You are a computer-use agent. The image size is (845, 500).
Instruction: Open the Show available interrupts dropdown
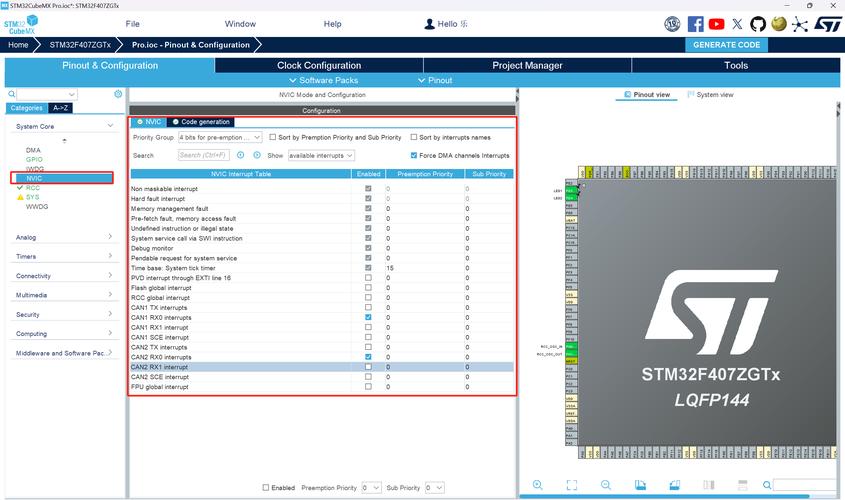[x=321, y=155]
